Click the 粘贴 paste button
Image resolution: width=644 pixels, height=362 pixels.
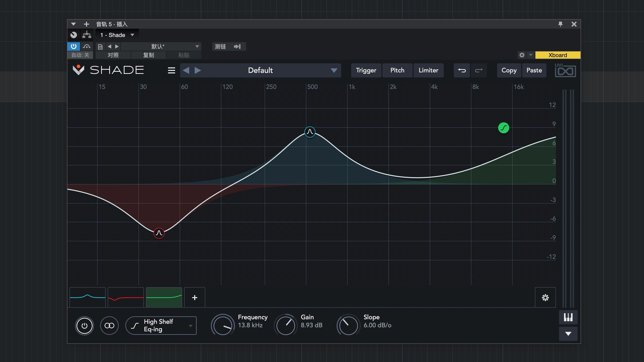click(184, 55)
